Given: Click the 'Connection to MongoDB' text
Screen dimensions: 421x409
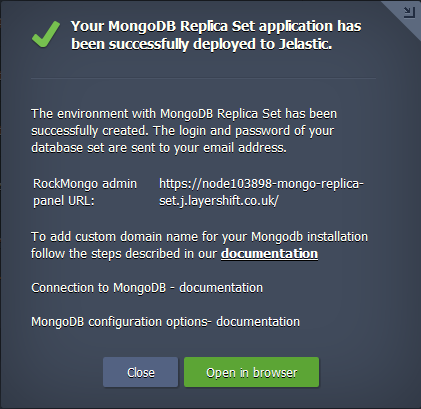Looking at the screenshot, I should (99, 288).
